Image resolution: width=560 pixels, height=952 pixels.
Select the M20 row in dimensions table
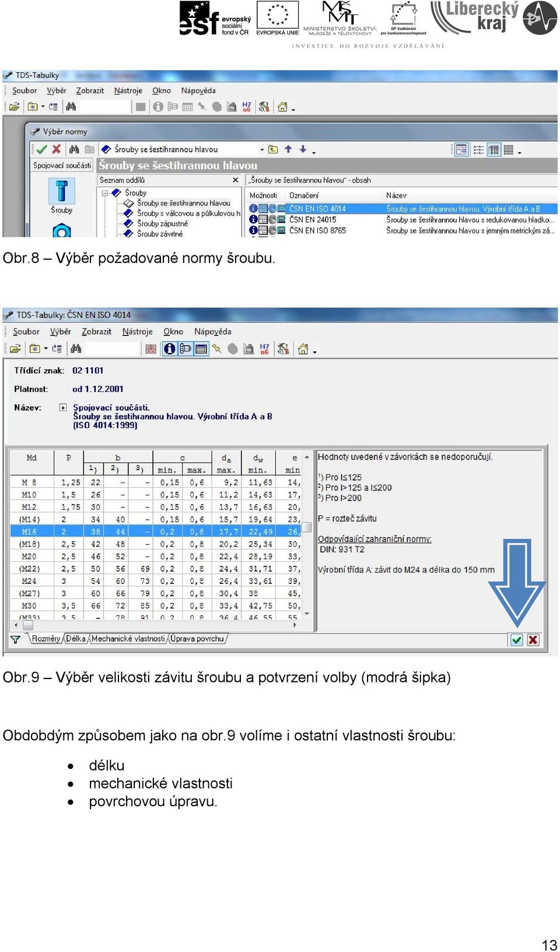(x=156, y=556)
